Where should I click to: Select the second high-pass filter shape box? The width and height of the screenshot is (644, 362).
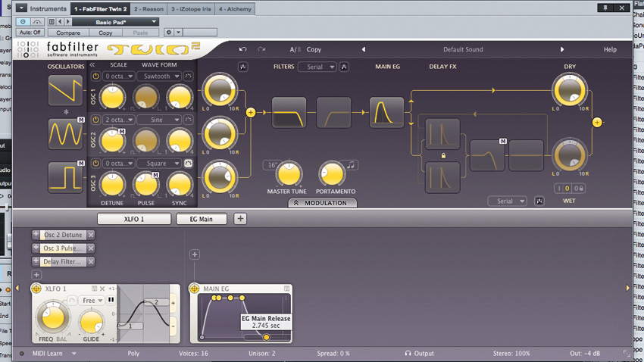[333, 112]
